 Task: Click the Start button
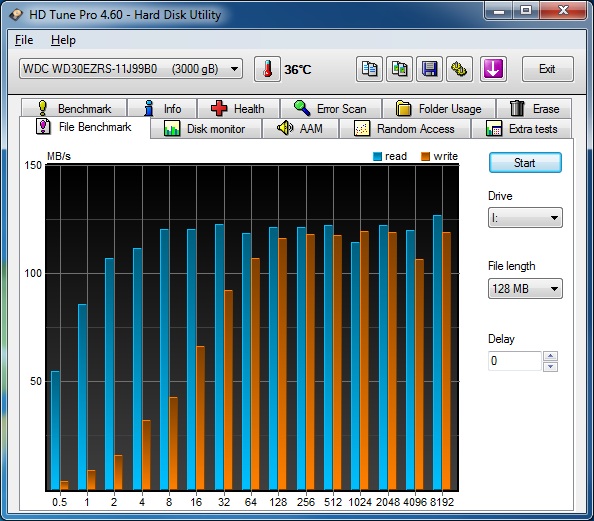[525, 163]
